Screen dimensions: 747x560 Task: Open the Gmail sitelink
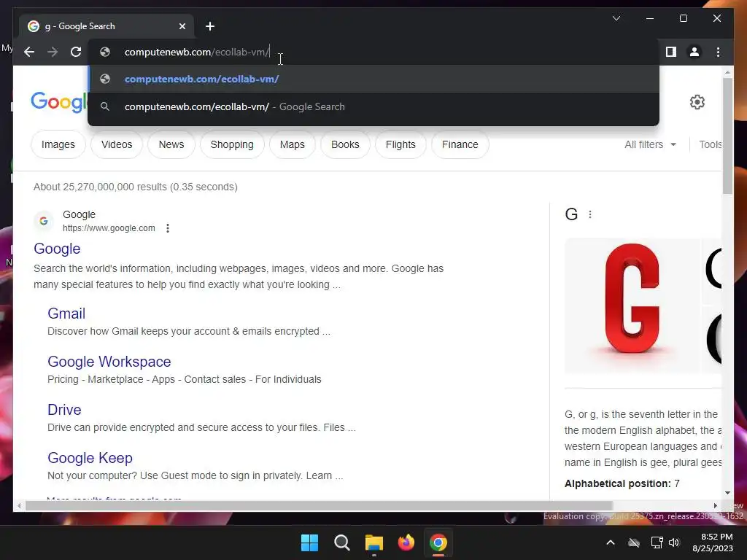(66, 314)
